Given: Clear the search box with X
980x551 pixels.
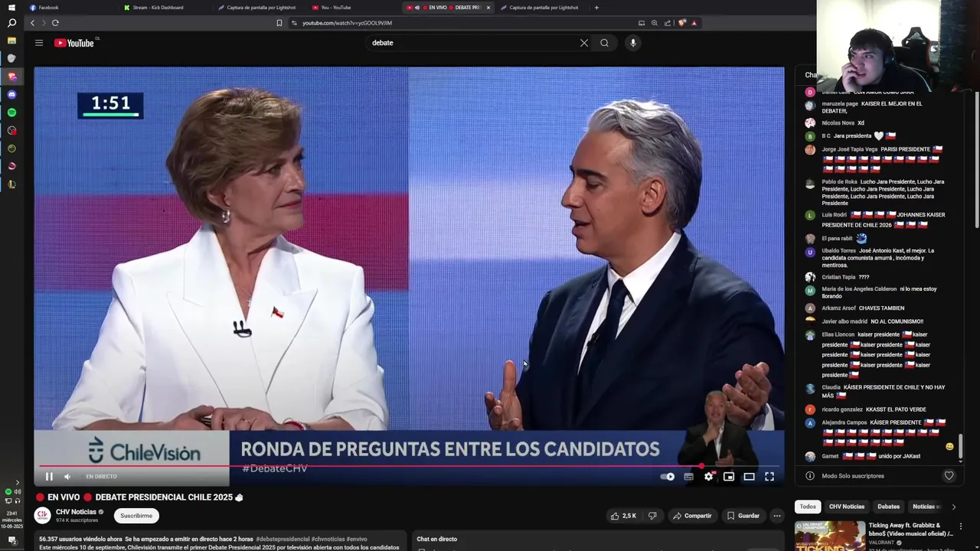Looking at the screenshot, I should 584,43.
